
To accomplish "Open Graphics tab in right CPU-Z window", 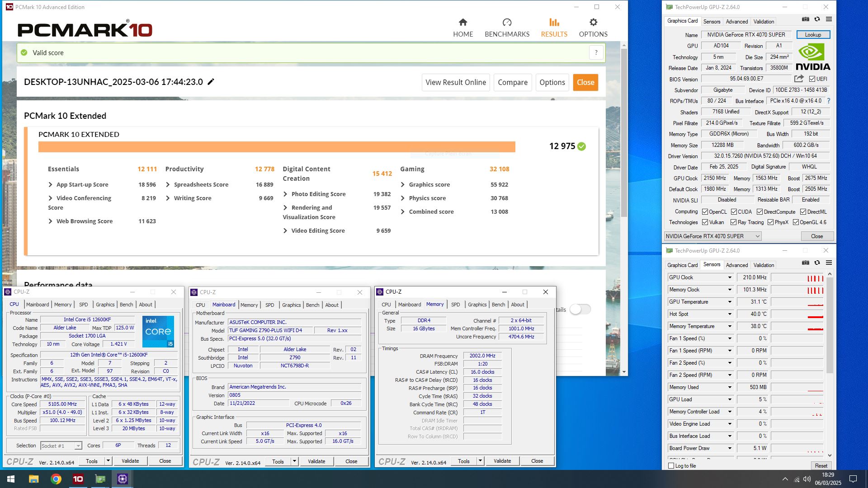I will coord(477,305).
